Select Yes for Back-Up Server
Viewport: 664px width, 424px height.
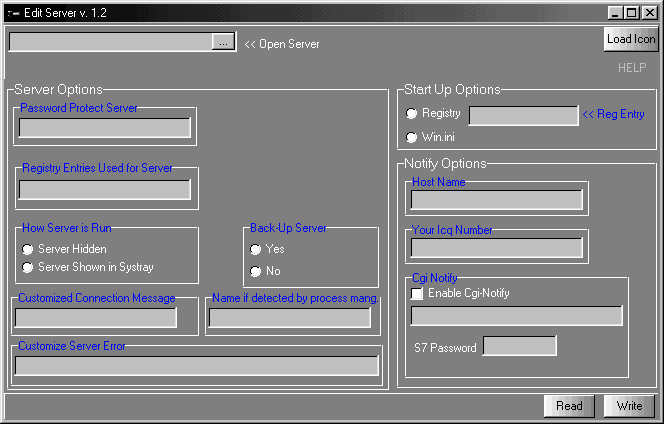[256, 249]
